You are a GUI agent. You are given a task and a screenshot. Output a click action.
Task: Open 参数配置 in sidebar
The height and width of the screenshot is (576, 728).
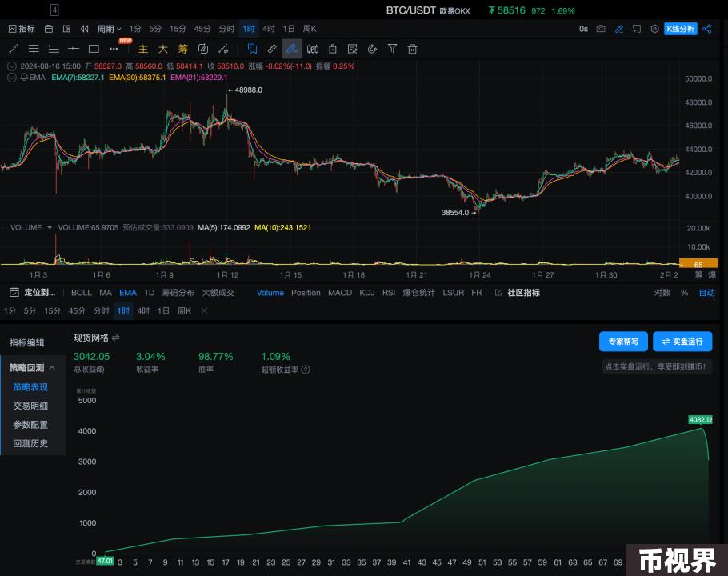30,425
